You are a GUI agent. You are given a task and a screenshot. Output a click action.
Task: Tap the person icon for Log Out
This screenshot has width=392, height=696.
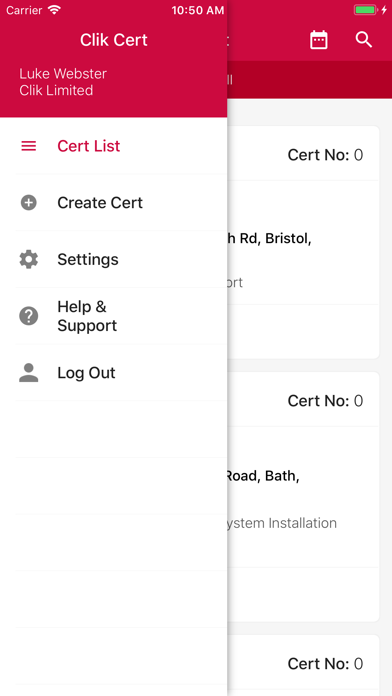29,373
